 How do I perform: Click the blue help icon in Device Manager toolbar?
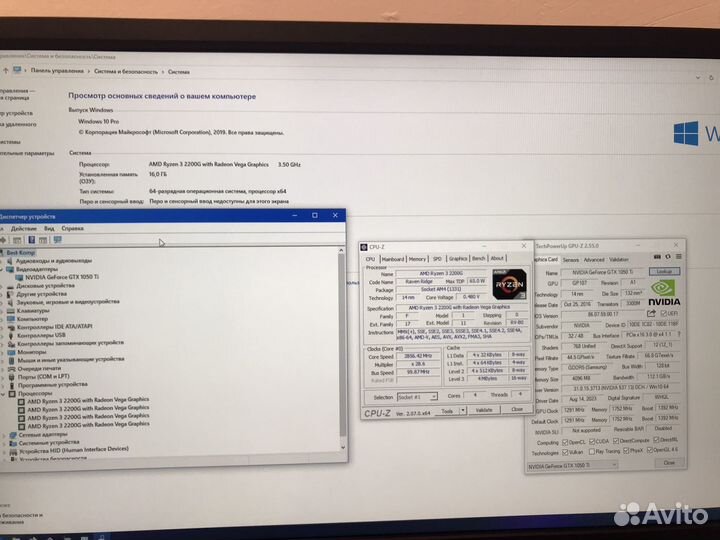click(x=32, y=240)
